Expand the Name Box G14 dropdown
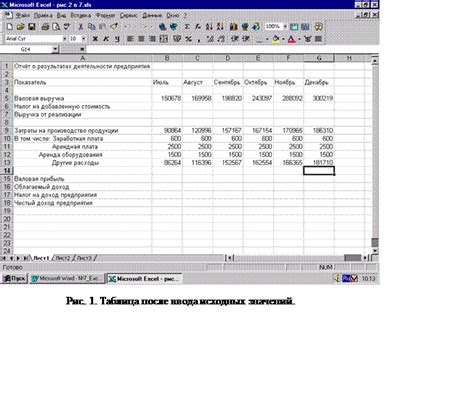This screenshot has height=394, width=474. pyautogui.click(x=55, y=49)
